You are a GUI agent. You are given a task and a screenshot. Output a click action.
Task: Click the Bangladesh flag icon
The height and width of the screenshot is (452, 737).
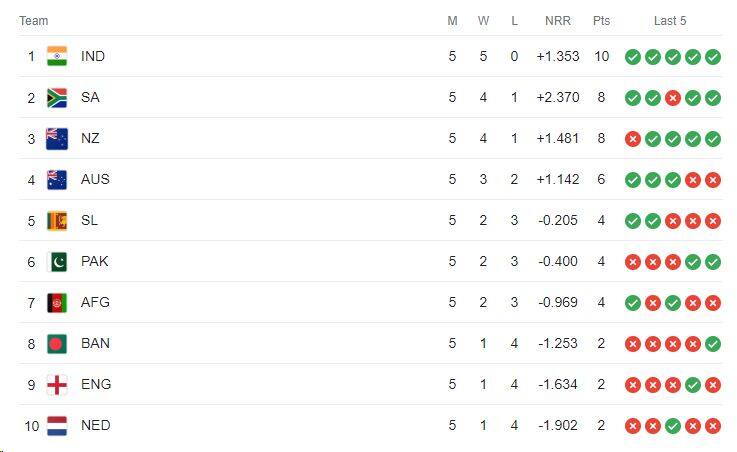click(x=57, y=344)
